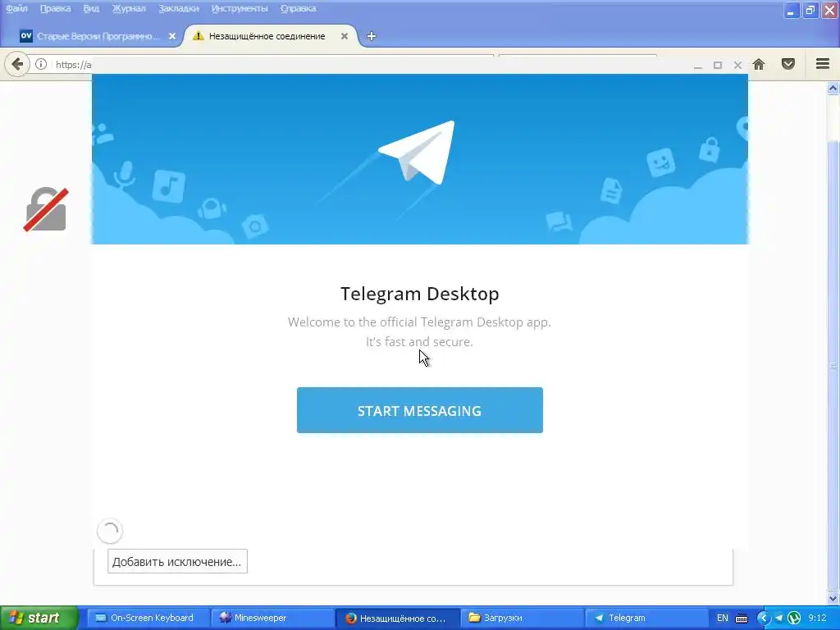This screenshot has width=840, height=630.
Task: Restore down the Firefox window
Action: pos(810,10)
